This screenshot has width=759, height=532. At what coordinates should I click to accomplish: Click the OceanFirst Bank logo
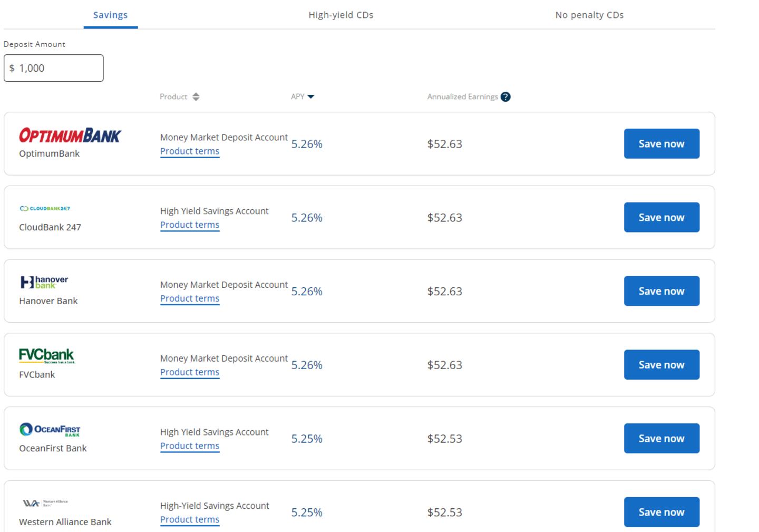coord(50,430)
